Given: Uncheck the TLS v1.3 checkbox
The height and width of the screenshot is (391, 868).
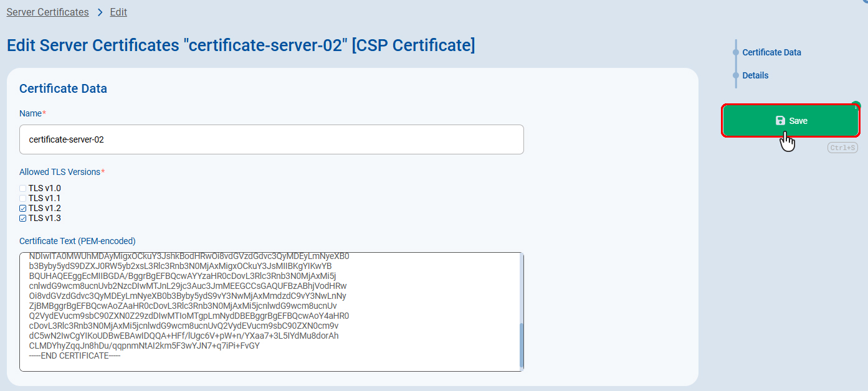Looking at the screenshot, I should tap(23, 219).
